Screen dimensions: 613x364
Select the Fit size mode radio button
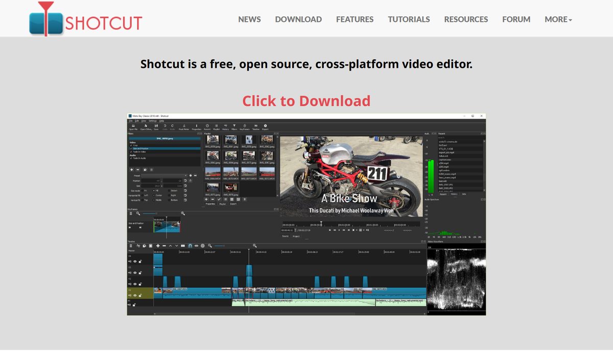(x=143, y=190)
